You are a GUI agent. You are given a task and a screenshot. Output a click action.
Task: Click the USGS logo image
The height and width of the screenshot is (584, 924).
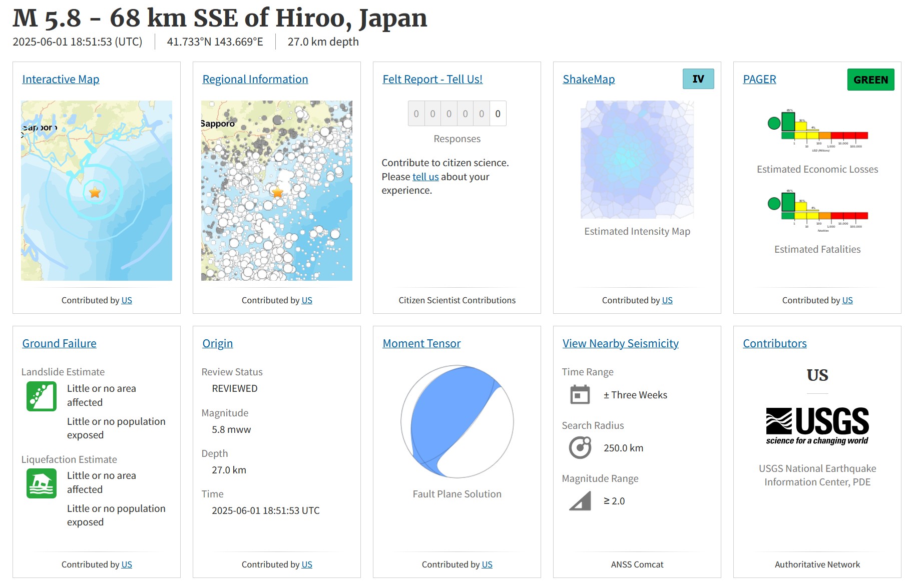[x=817, y=426]
